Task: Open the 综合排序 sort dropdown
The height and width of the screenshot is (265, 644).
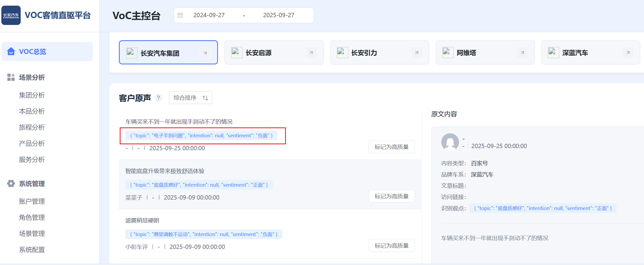Action: (190, 98)
